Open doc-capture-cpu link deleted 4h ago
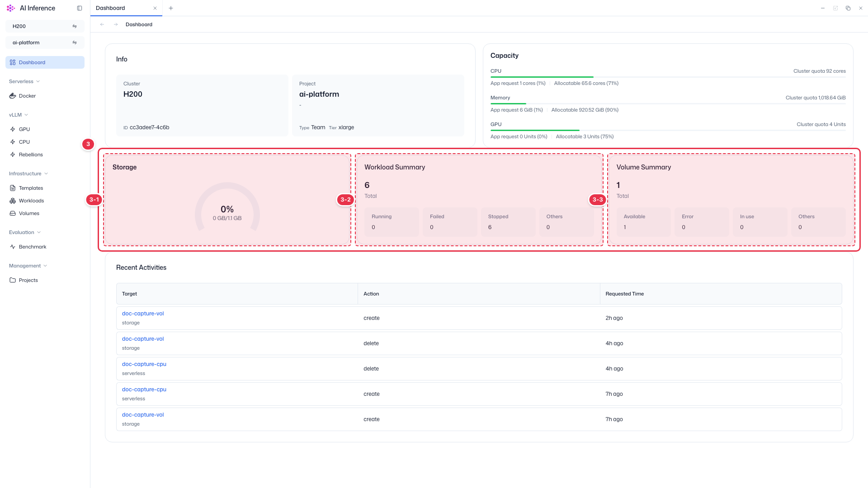868x488 pixels. [144, 364]
